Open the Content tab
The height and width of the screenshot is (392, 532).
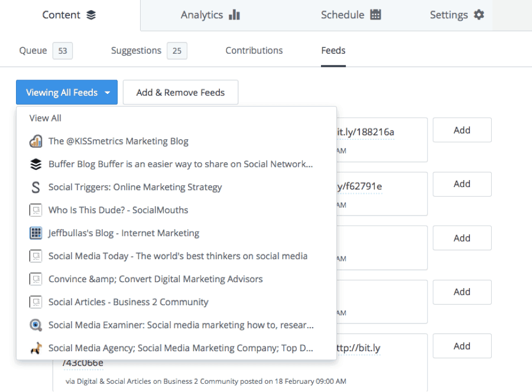pos(69,15)
